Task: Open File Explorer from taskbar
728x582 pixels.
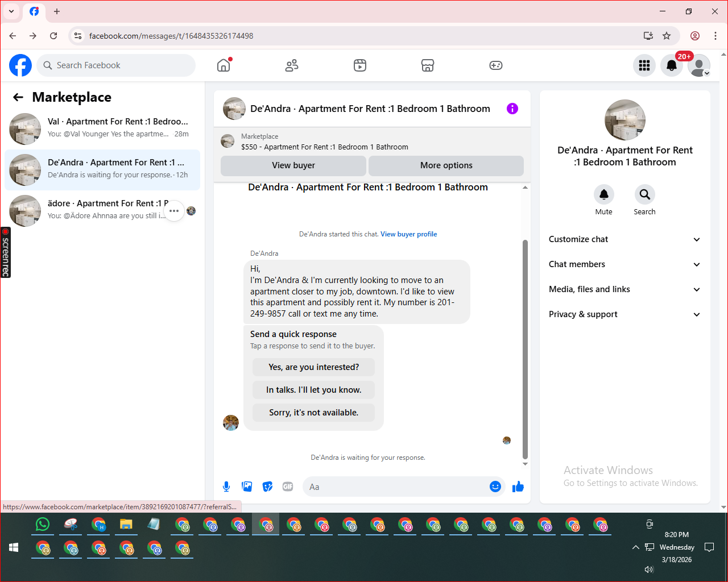Action: 126,525
